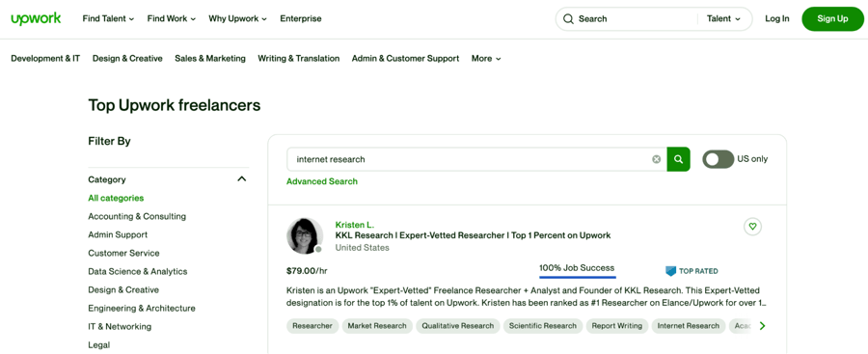Click the Qualitative Research skill tag
Viewport: 868px width, 354px height.
click(458, 326)
